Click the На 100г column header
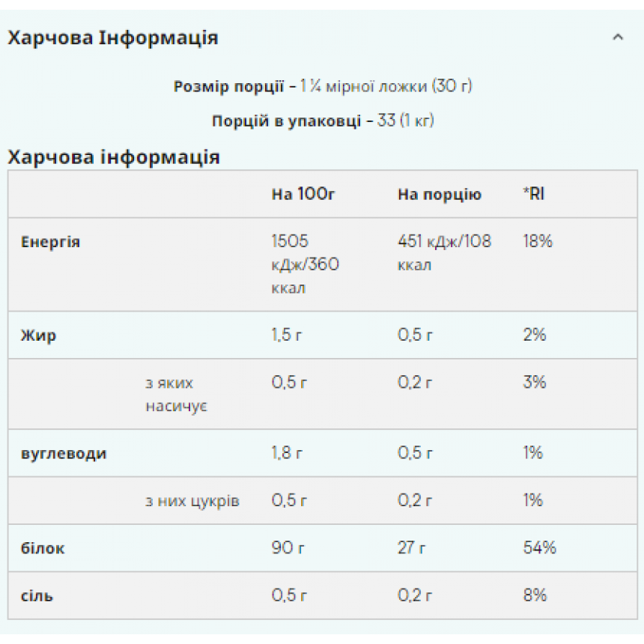This screenshot has width=644, height=644. pyautogui.click(x=303, y=194)
